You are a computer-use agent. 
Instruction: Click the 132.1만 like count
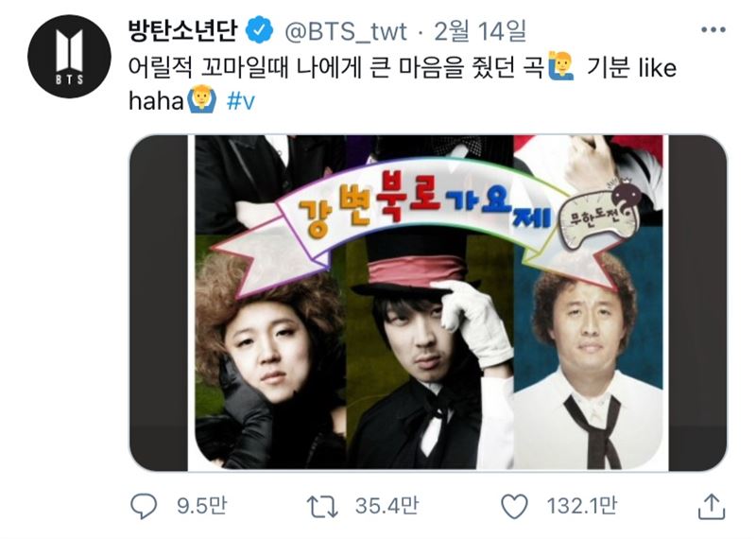click(581, 506)
